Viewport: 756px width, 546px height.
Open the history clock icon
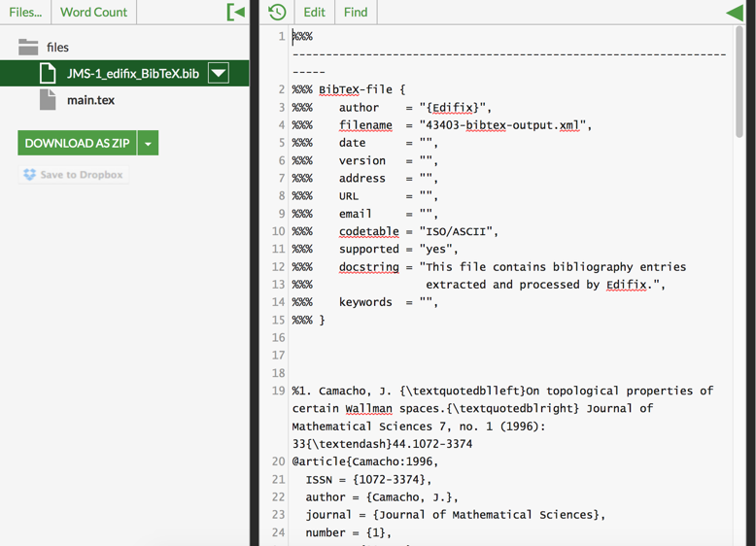(x=277, y=12)
